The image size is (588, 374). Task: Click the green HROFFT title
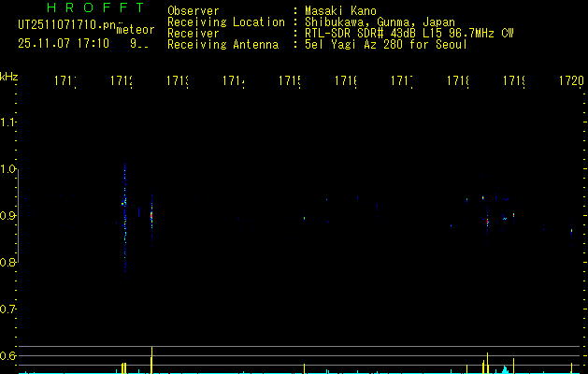95,7
